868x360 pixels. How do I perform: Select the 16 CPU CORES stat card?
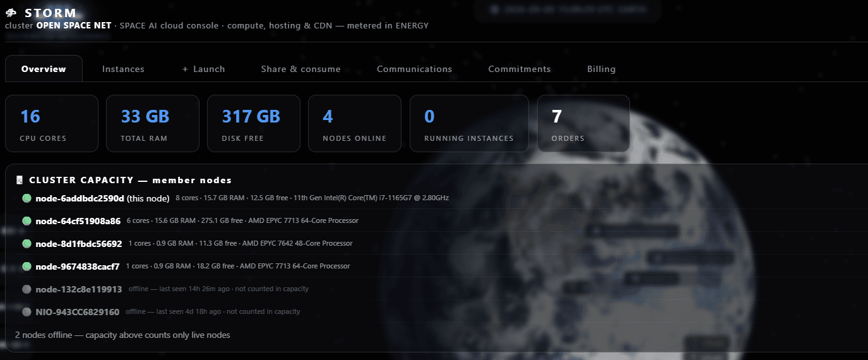pyautogui.click(x=52, y=123)
